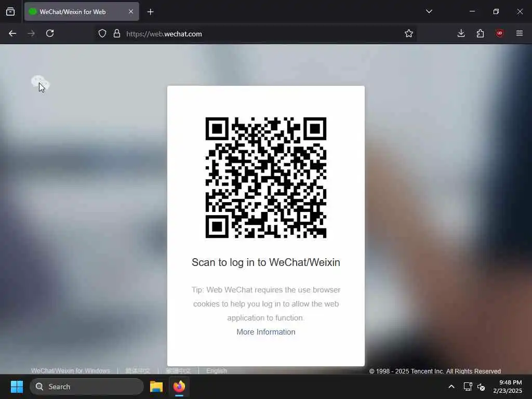This screenshot has width=532, height=399.
Task: Click the WeChat logo on the page
Action: click(41, 84)
